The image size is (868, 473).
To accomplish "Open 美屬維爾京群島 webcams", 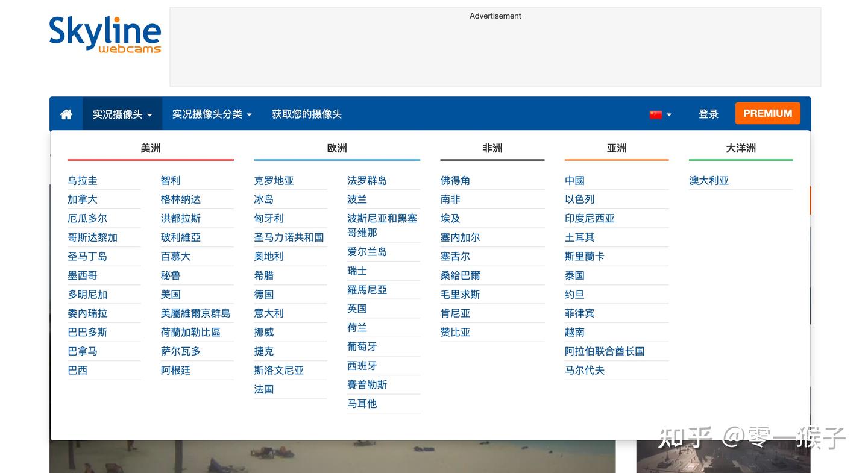I will click(x=195, y=313).
